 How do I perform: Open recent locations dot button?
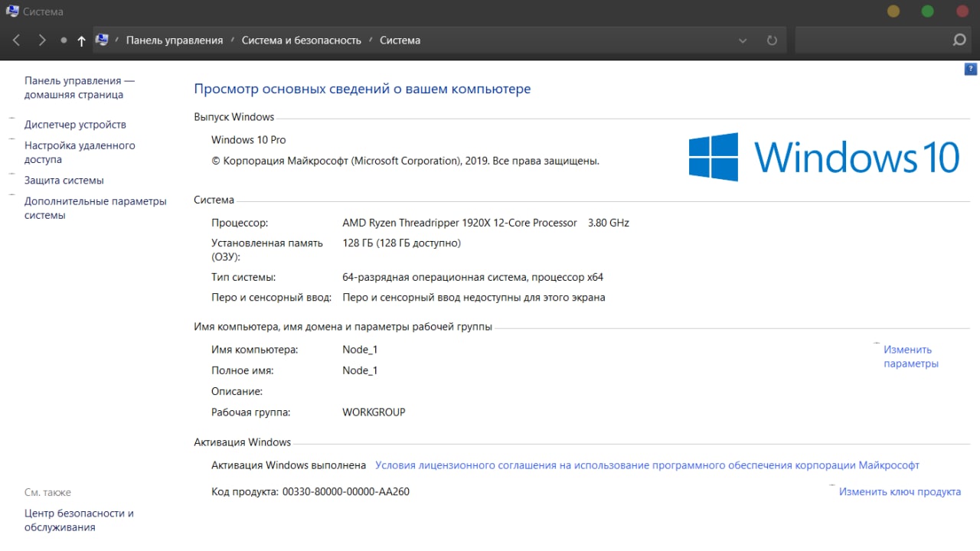(x=64, y=41)
